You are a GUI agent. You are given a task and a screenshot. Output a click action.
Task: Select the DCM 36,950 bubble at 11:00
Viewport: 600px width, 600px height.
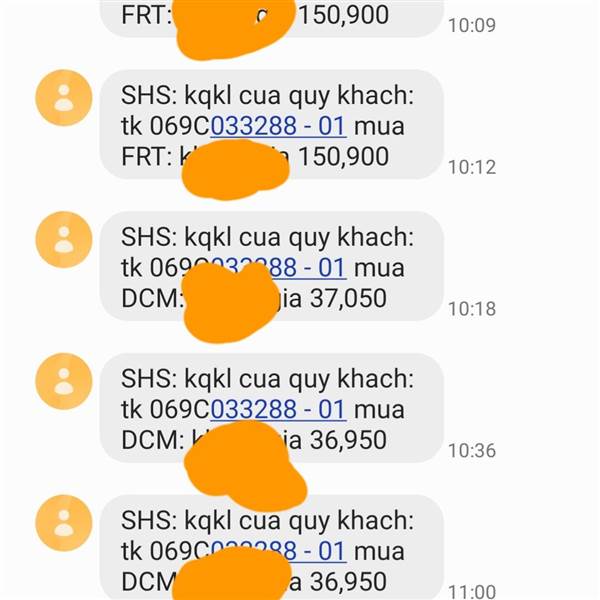[271, 547]
